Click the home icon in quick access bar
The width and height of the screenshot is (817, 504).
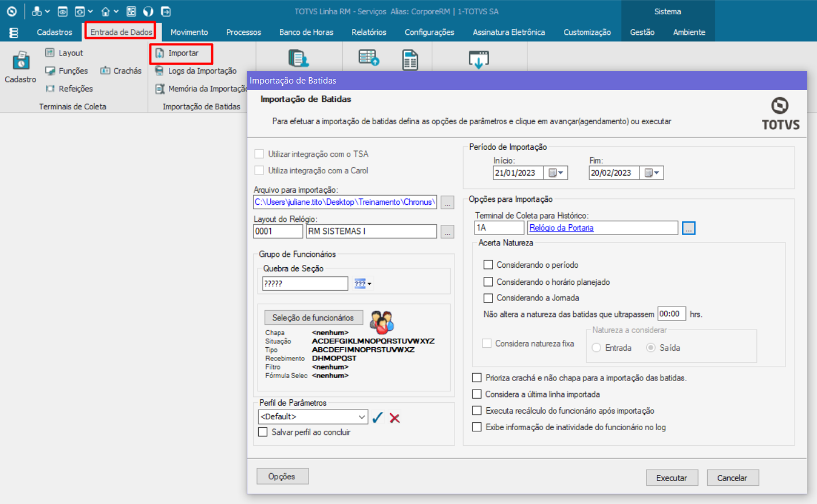click(x=105, y=11)
